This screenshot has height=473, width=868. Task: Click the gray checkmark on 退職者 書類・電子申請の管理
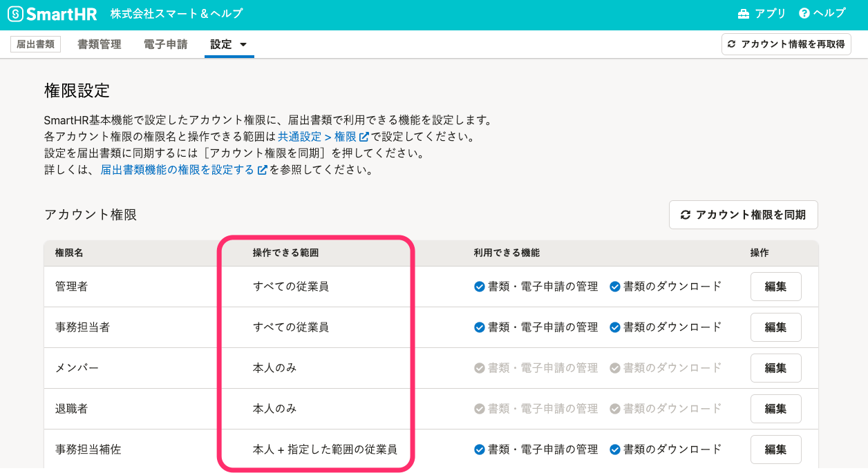(x=480, y=408)
